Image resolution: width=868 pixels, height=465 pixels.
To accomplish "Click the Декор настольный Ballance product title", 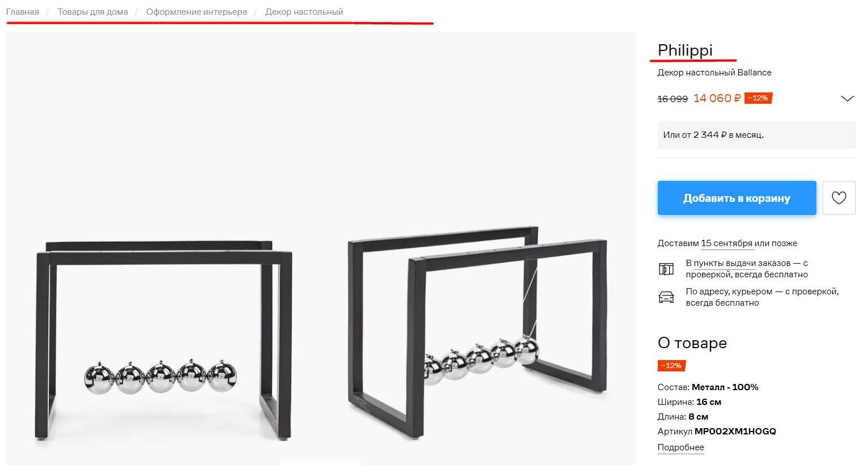I will [x=714, y=73].
